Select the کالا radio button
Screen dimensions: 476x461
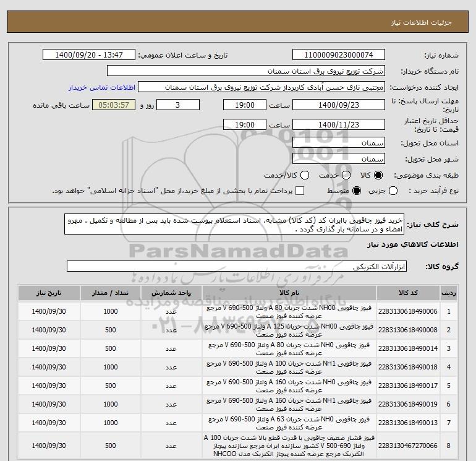(x=378, y=175)
